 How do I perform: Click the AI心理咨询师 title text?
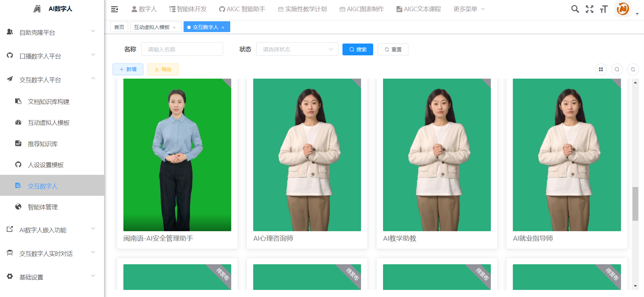(273, 238)
